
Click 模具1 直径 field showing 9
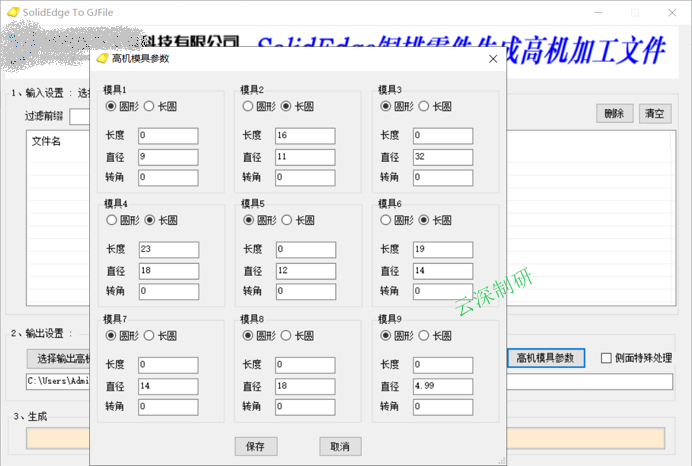(168, 157)
